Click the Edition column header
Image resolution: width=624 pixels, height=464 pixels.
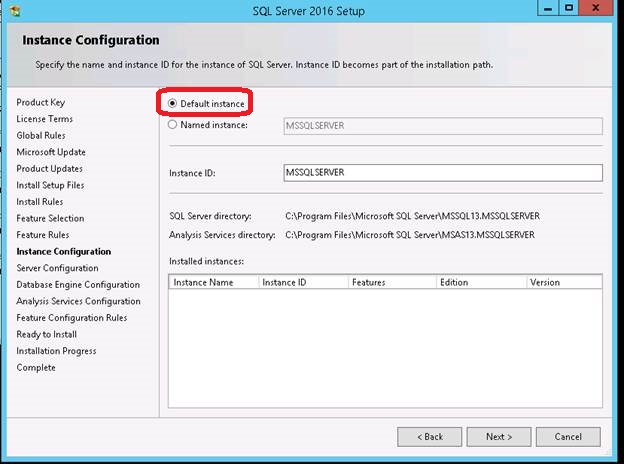point(482,282)
